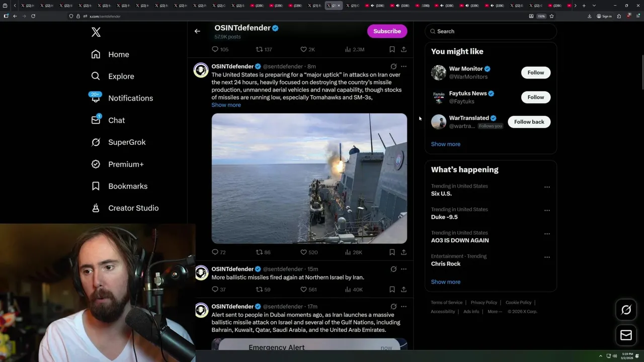The width and height of the screenshot is (644, 362).
Task: Open Chat in sidebar
Action: coord(108,120)
